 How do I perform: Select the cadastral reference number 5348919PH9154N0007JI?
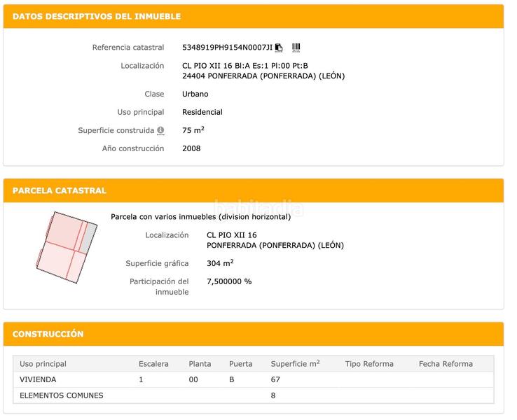coord(227,48)
